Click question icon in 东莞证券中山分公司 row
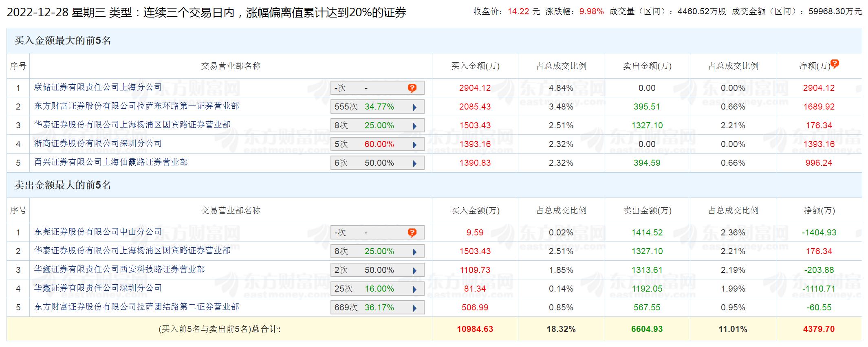The width and height of the screenshot is (868, 347). click(412, 233)
